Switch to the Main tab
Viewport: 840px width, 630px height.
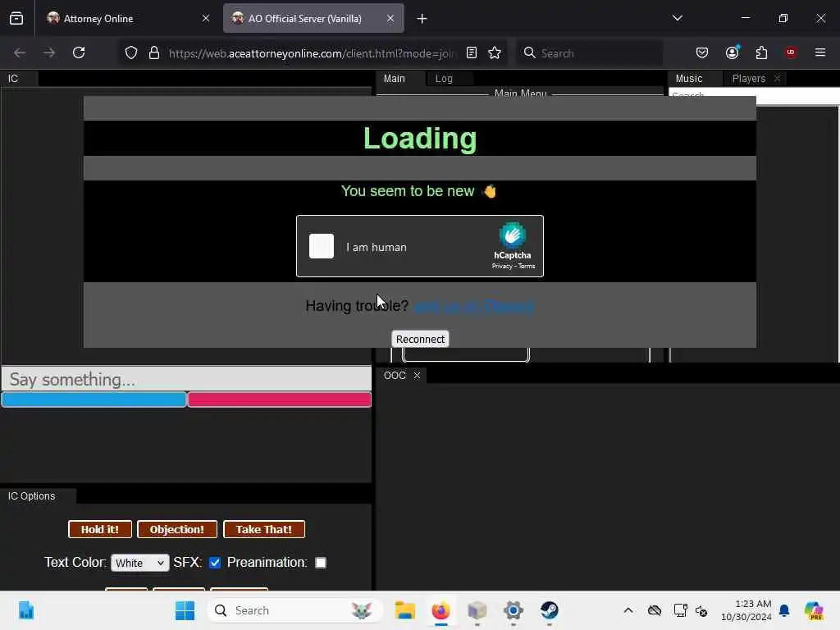[x=395, y=79]
